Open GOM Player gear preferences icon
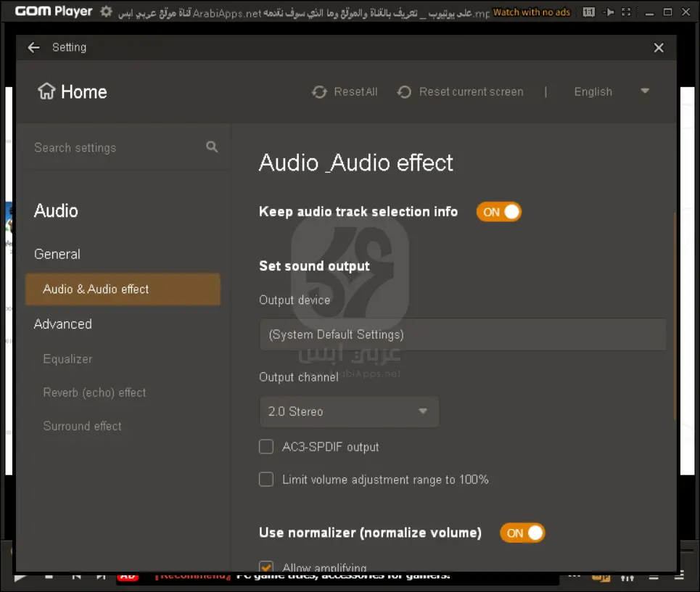 point(107,12)
